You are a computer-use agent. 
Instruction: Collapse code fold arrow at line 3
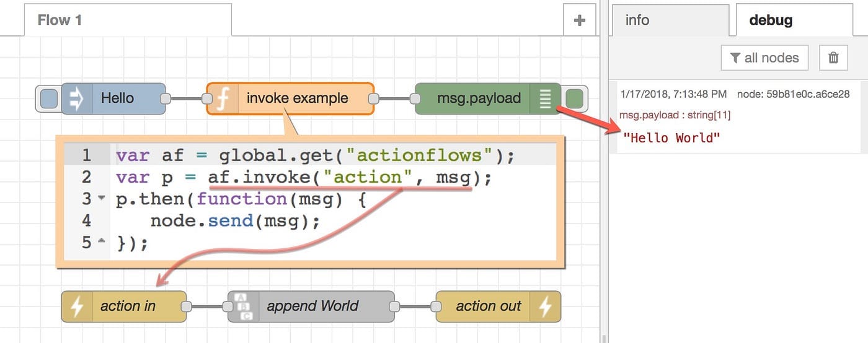click(102, 199)
